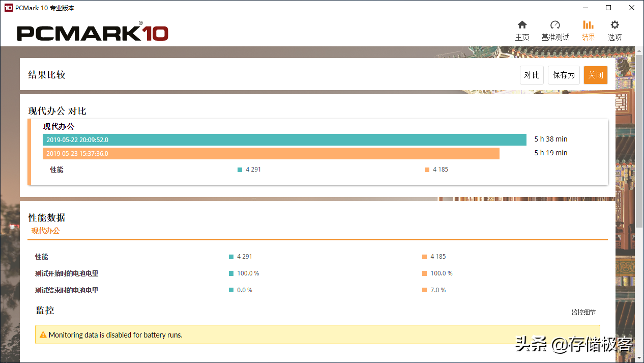
Task: Click the PCMark 10 title bar app icon
Action: 8,8
